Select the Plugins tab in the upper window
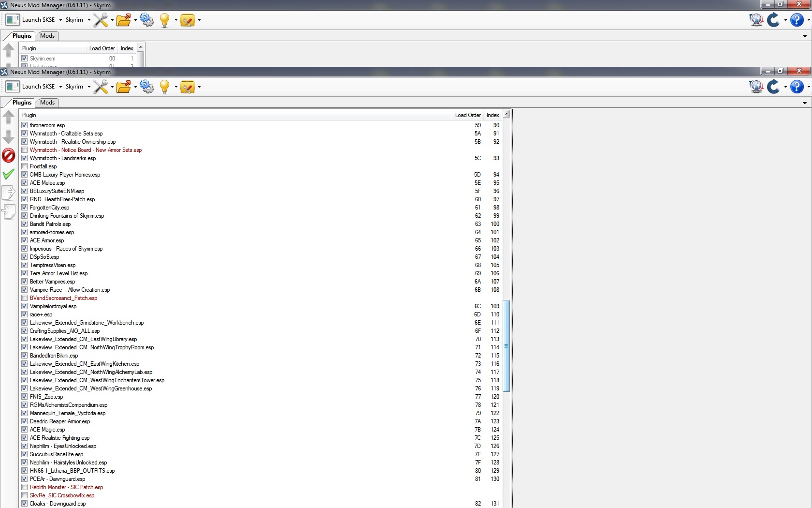 click(x=22, y=36)
